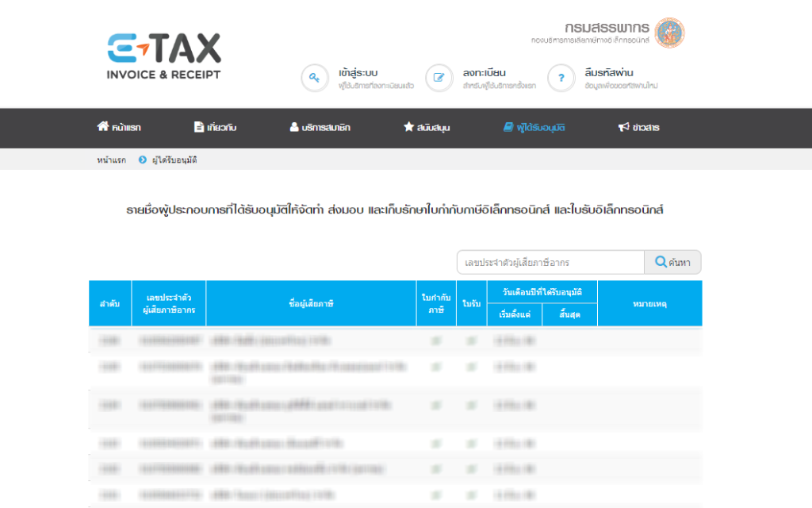Image resolution: width=812 pixels, height=508 pixels.
Task: Click the question mark icon for ลืมรหัสผ่าน
Action: coord(561,78)
